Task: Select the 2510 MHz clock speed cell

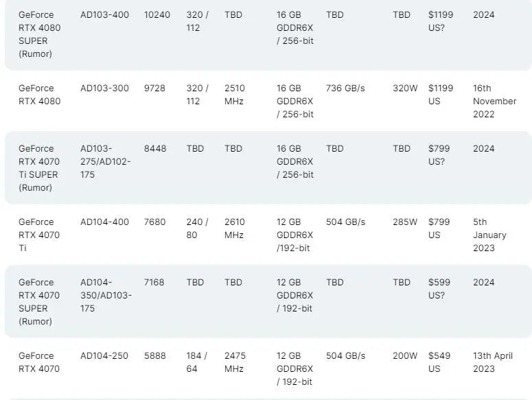Action: pyautogui.click(x=235, y=95)
